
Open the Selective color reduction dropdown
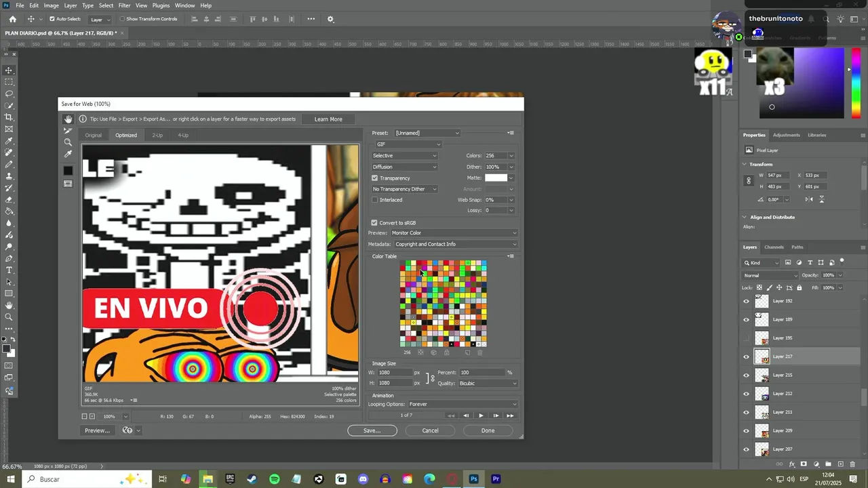[404, 156]
